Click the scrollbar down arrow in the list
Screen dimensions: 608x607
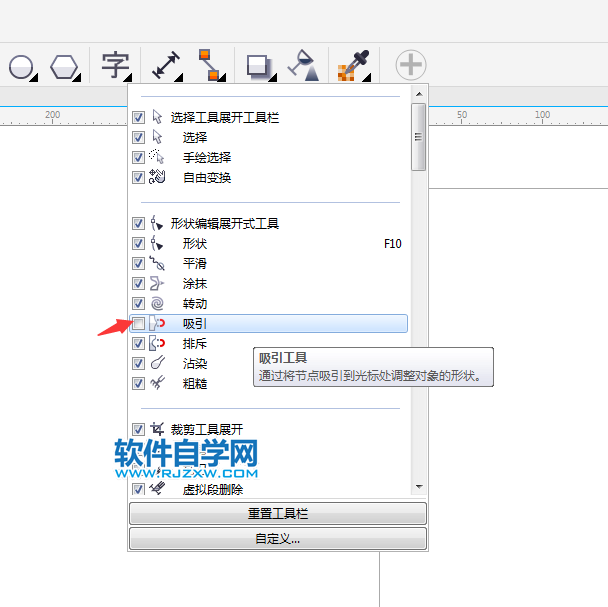tap(419, 487)
